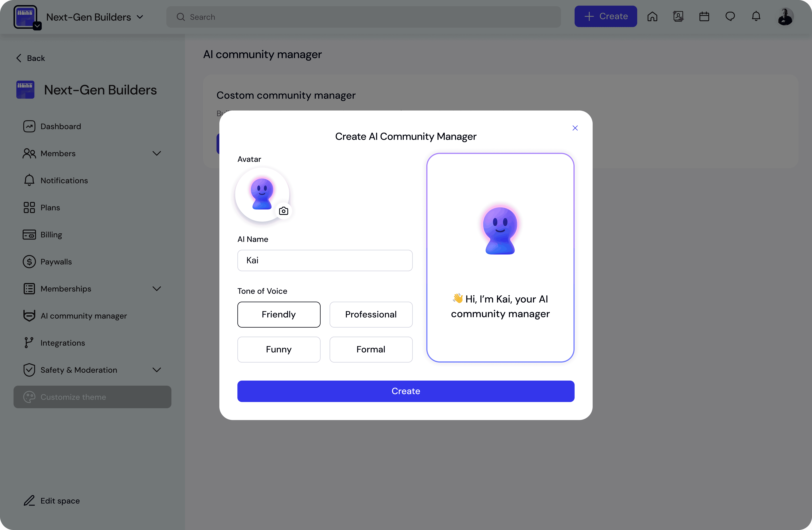812x530 pixels.
Task: Select the Friendly tone of voice
Action: (279, 314)
